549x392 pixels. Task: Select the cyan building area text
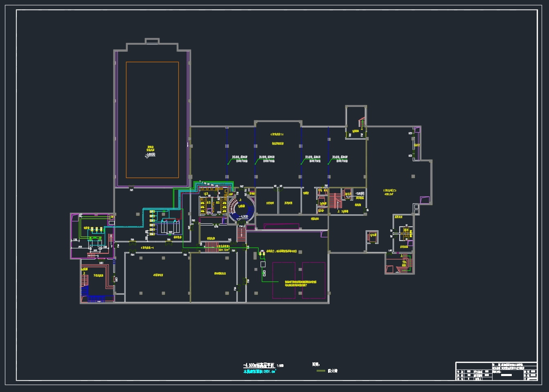pos(260,372)
